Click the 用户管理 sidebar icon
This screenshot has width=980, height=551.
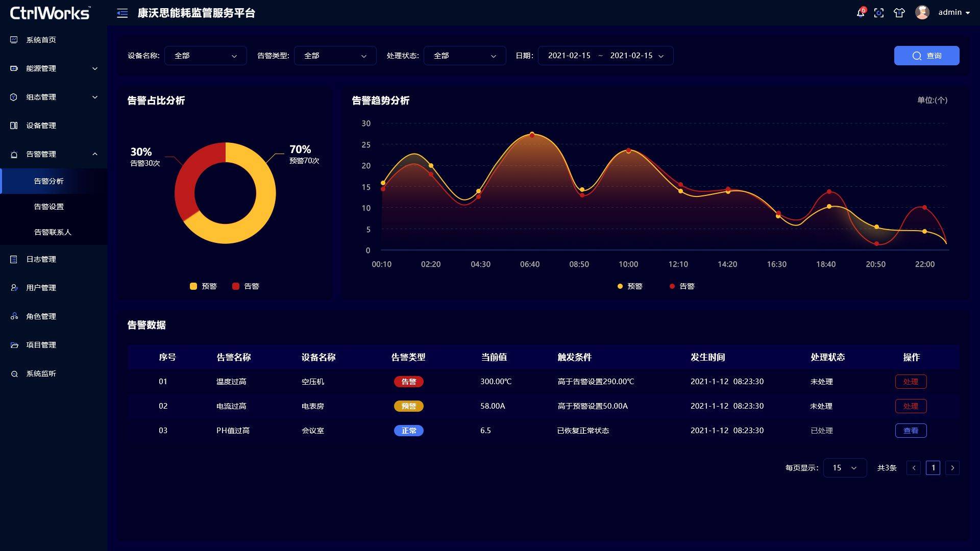click(14, 288)
